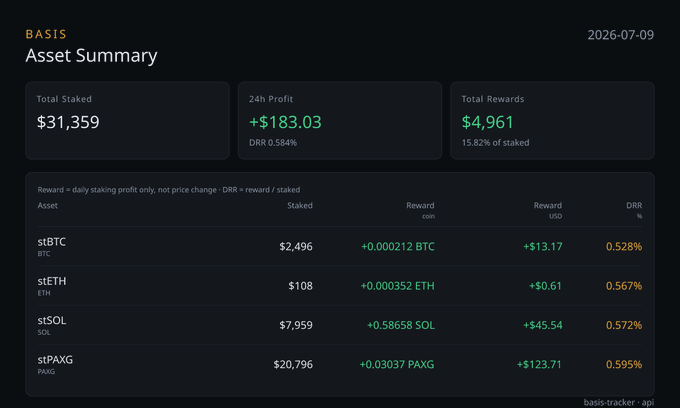The height and width of the screenshot is (408, 680).
Task: Click the $4,961 total rewards value
Action: pos(487,122)
